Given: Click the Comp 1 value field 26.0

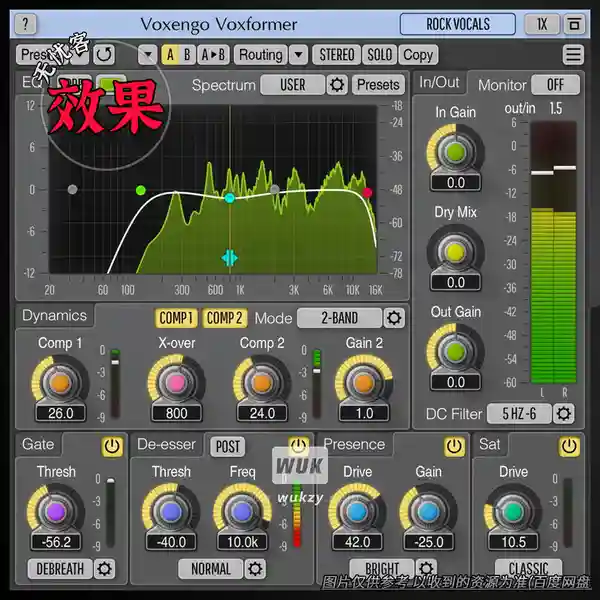Looking at the screenshot, I should pyautogui.click(x=60, y=413).
